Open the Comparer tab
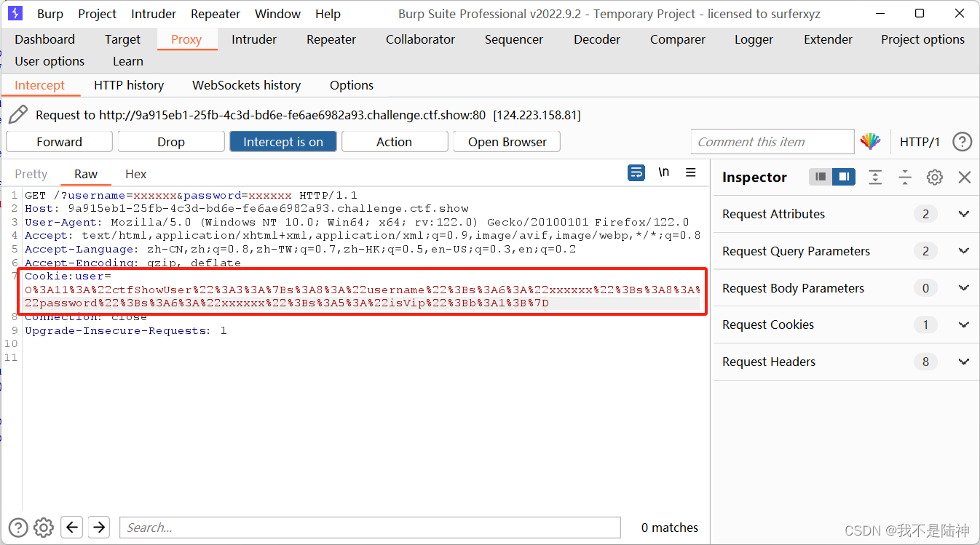980x545 pixels. (678, 39)
